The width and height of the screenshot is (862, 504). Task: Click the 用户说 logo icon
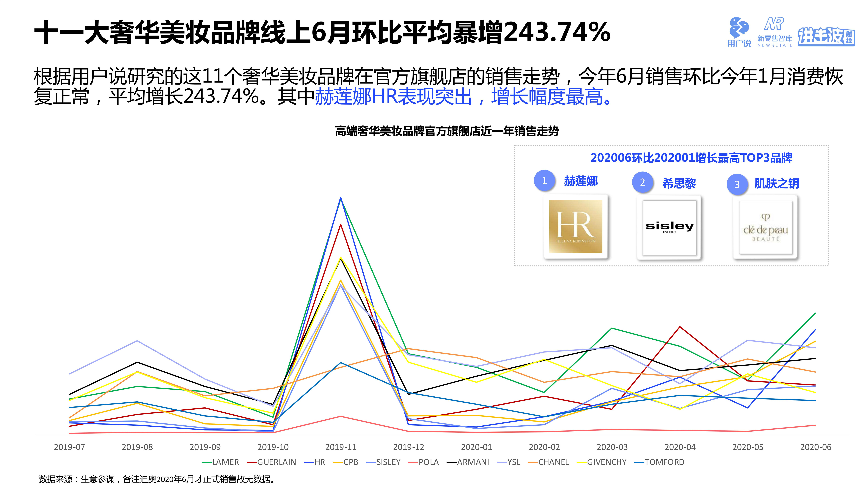point(739,32)
